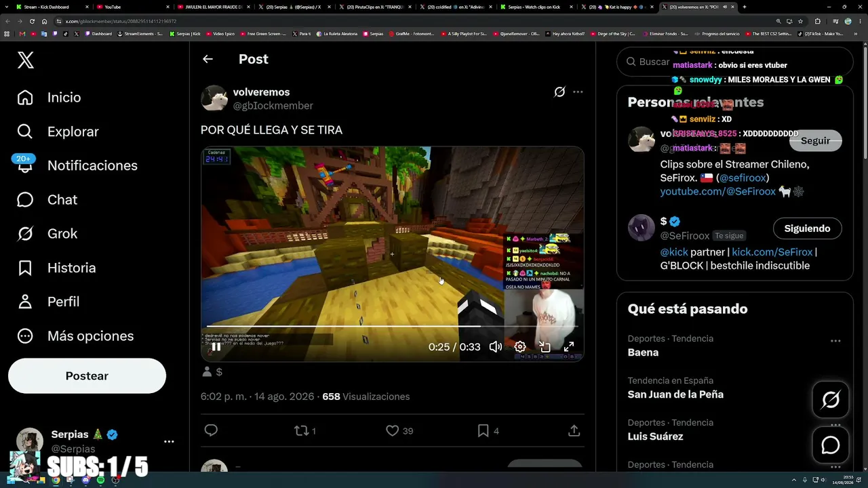Go back with the Post arrow
Image resolution: width=868 pixels, height=488 pixels.
coord(208,59)
